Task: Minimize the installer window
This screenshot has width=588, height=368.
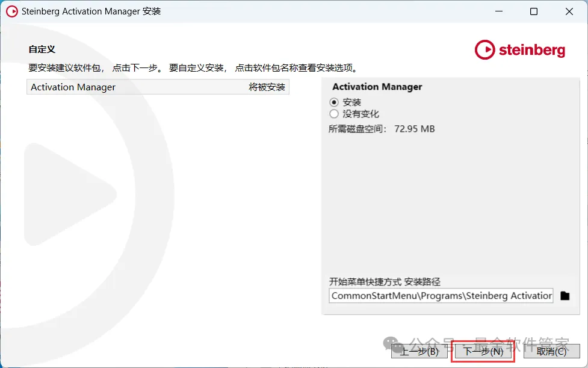Action: (499, 11)
